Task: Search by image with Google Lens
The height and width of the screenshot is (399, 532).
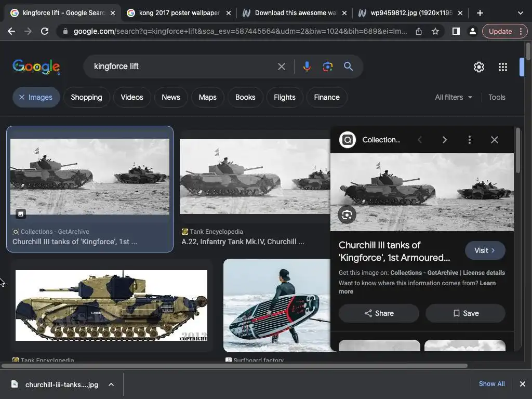Action: [x=327, y=66]
